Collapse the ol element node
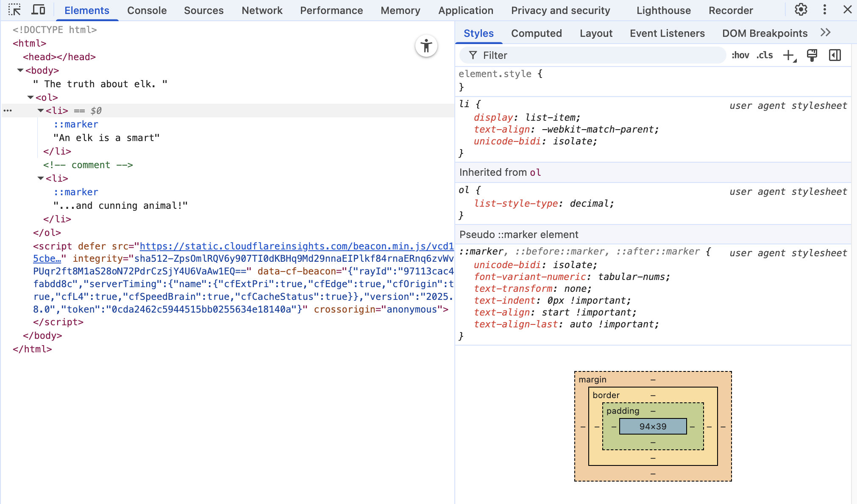Screen dimensions: 857x504 click(31, 97)
